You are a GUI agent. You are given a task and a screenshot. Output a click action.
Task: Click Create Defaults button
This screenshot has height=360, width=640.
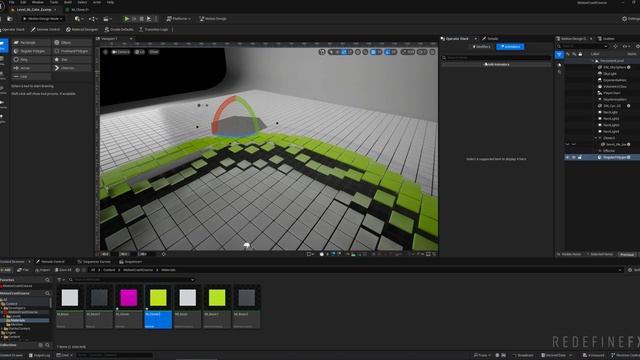[x=119, y=29]
